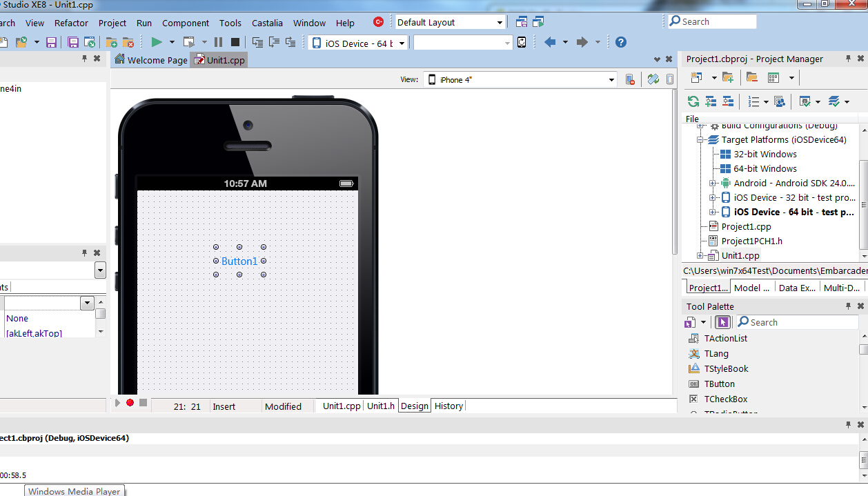Click the Add file to project icon
The width and height of the screenshot is (868, 496).
click(111, 42)
